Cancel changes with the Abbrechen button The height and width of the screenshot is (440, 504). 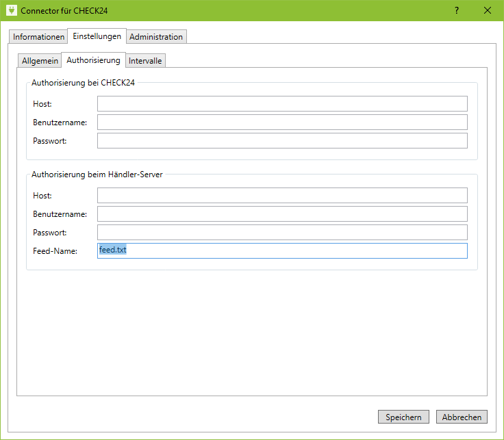click(462, 417)
